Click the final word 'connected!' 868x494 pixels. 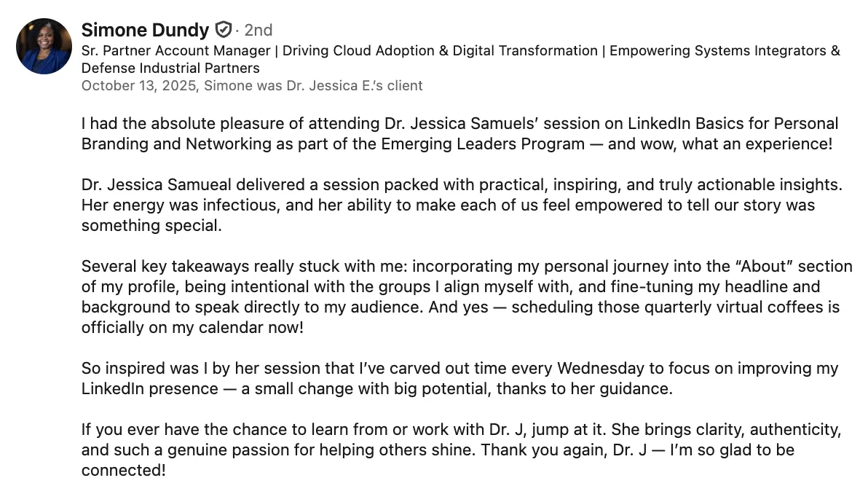coord(124,470)
